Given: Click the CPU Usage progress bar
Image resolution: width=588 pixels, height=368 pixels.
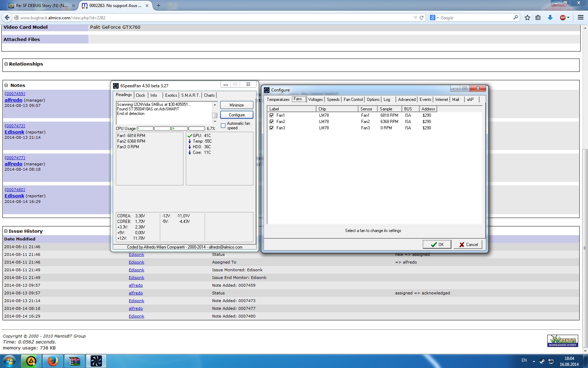Looking at the screenshot, I should 171,129.
